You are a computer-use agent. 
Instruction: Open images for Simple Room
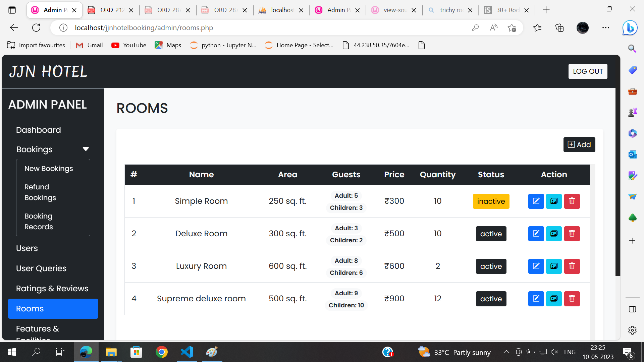pyautogui.click(x=553, y=201)
